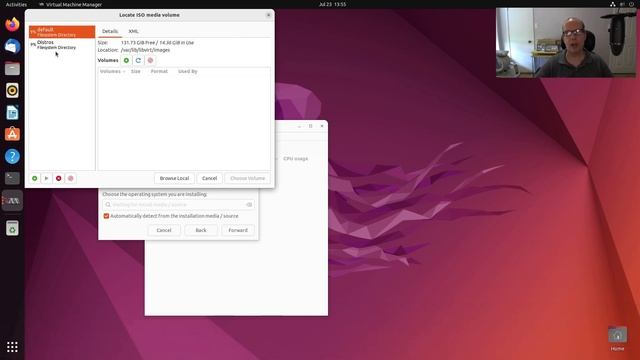Go Back in the new VM wizard
The width and height of the screenshot is (640, 360).
[201, 230]
